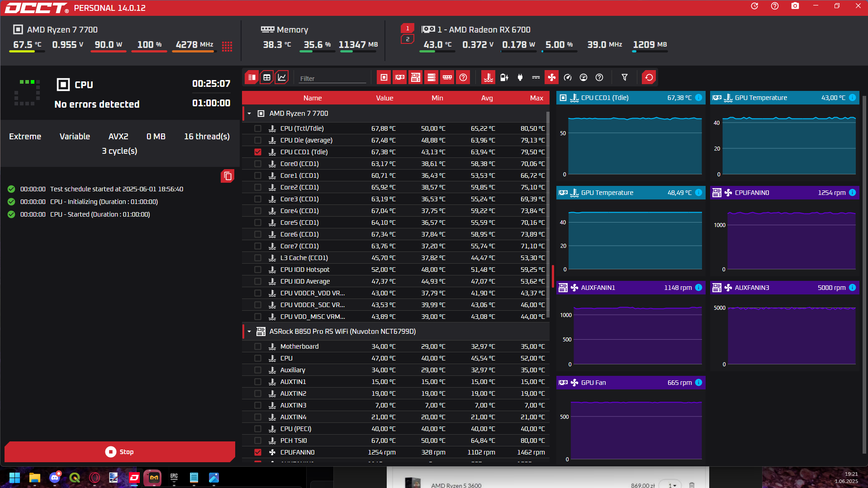868x488 pixels.
Task: Click the Extreme test mode setting
Action: 25,137
